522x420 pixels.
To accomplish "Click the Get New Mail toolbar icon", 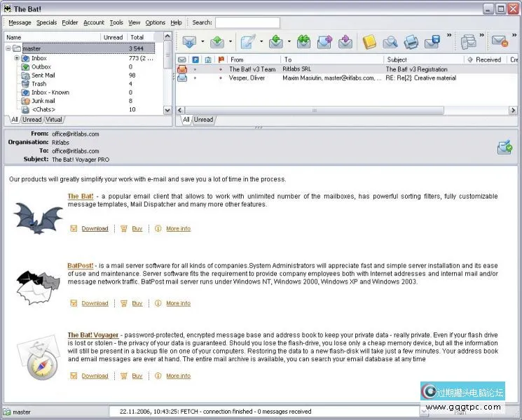I will coord(189,42).
